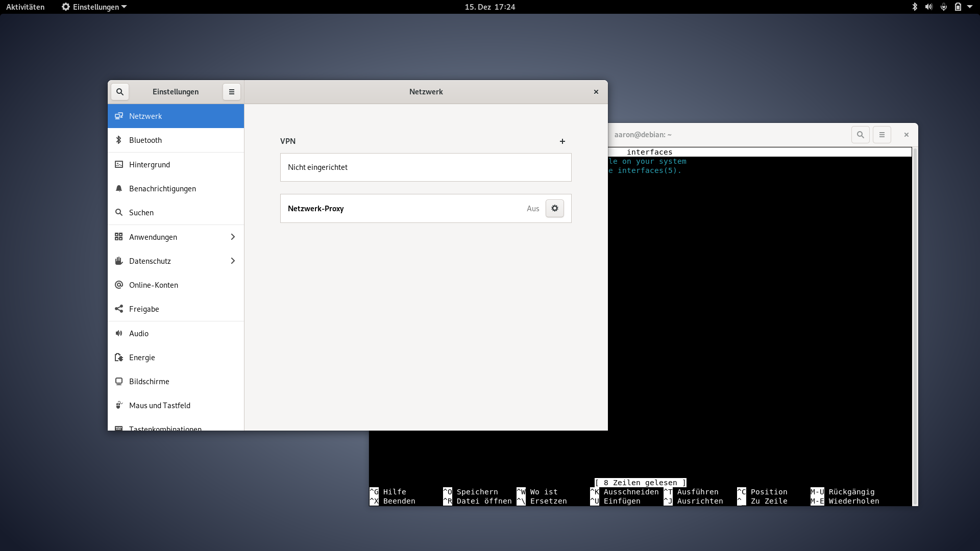980x551 pixels.
Task: Open search in the Einstellungen window
Action: (x=120, y=92)
